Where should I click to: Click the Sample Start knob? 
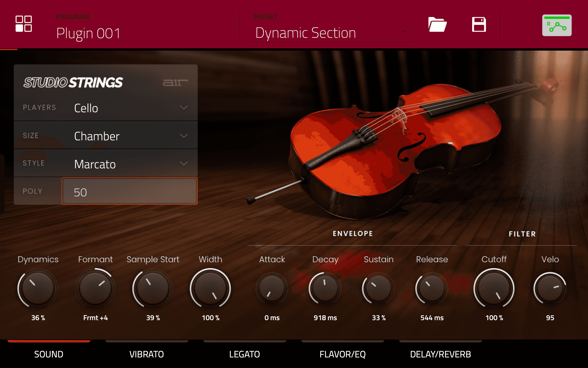click(x=153, y=288)
